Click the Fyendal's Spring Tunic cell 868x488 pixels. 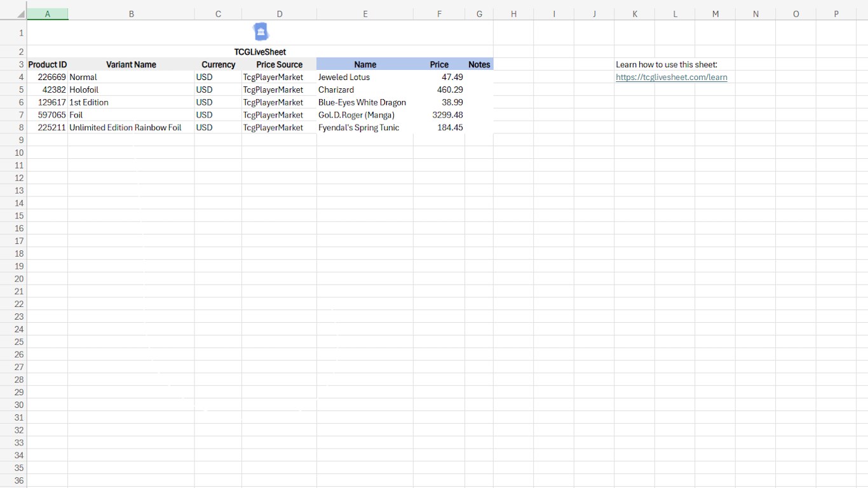click(365, 128)
